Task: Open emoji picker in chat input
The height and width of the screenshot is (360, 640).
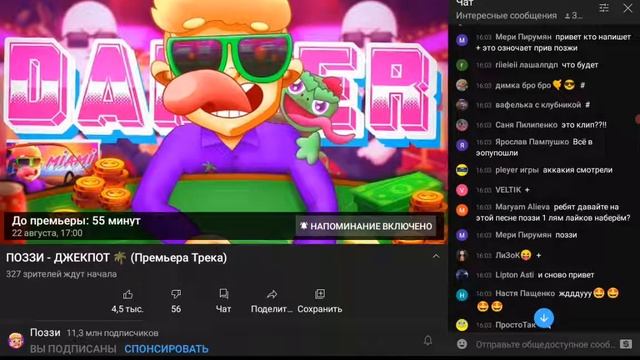Action: [x=462, y=344]
